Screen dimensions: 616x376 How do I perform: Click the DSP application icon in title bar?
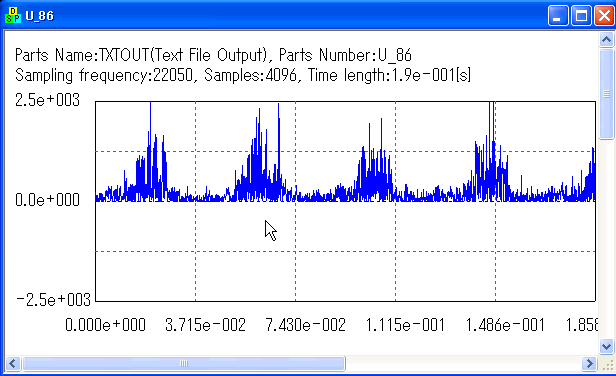coord(13,16)
